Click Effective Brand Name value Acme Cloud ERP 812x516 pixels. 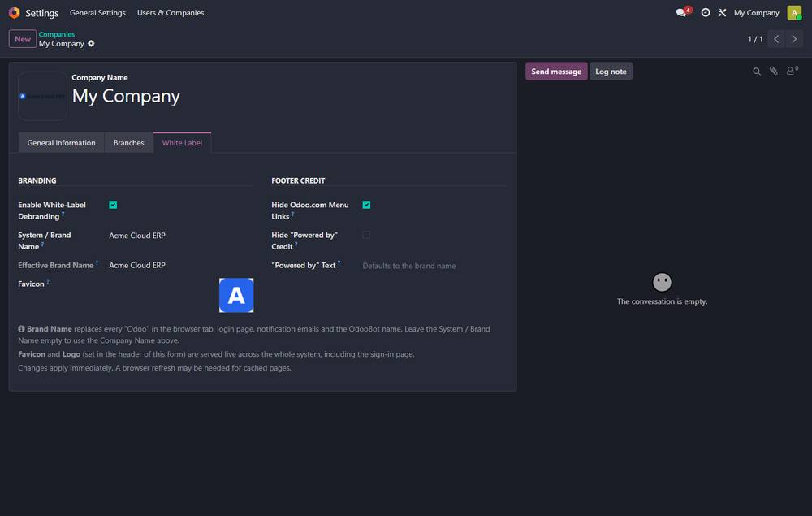[x=136, y=265]
